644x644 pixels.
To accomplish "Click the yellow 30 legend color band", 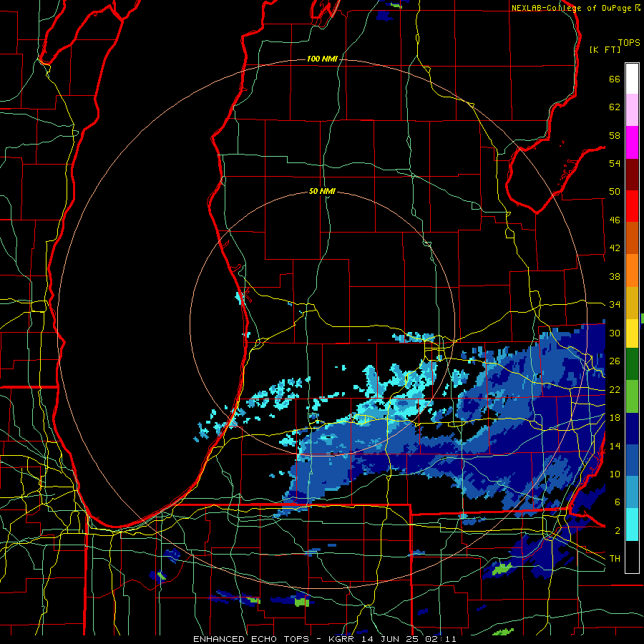I will [x=632, y=333].
